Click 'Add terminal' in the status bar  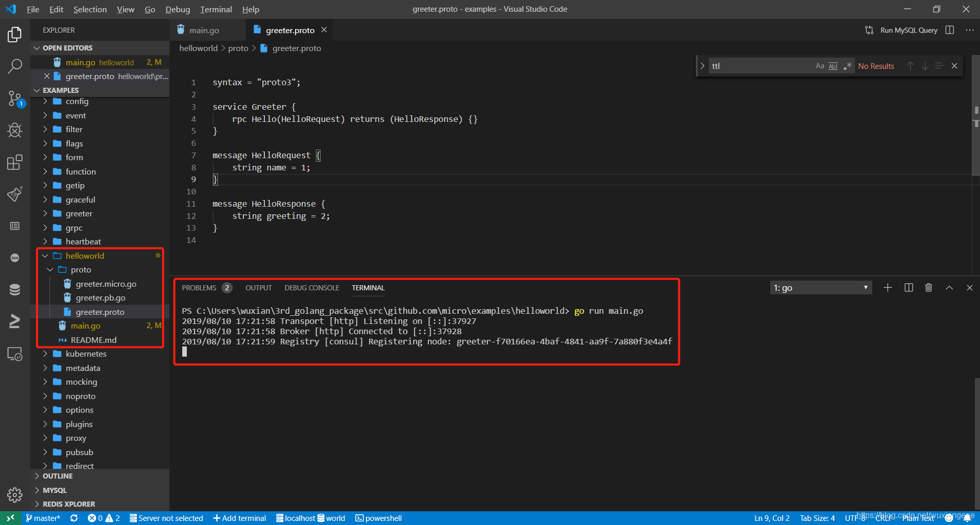click(x=240, y=518)
